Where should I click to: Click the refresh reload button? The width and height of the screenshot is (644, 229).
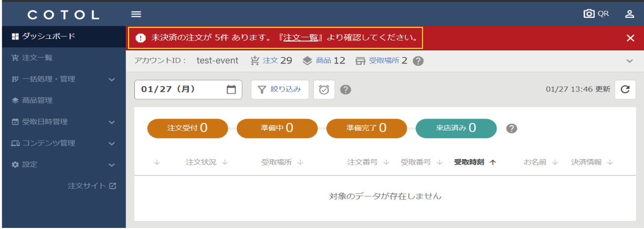coord(625,89)
